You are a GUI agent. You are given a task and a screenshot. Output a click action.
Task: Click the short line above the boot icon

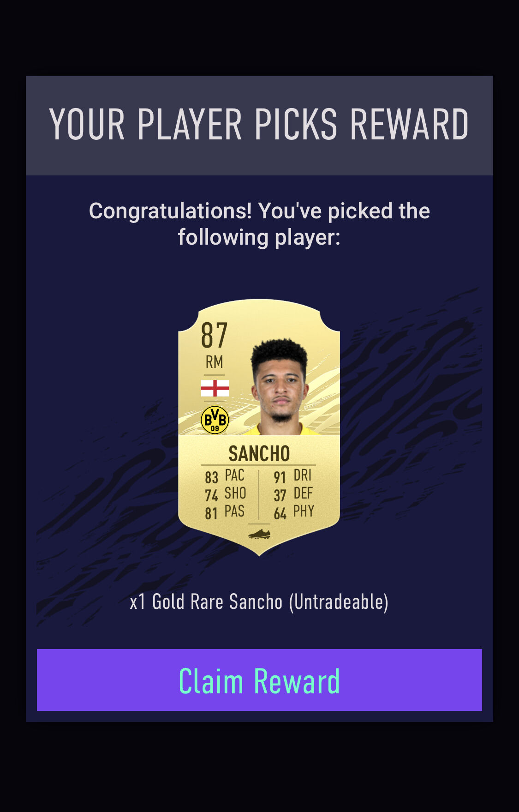(259, 524)
